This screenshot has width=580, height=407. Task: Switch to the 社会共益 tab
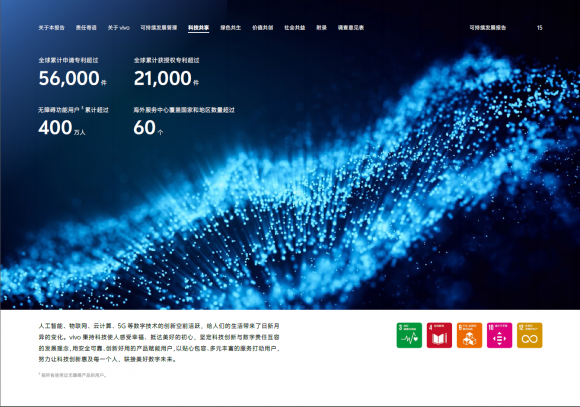click(x=295, y=28)
